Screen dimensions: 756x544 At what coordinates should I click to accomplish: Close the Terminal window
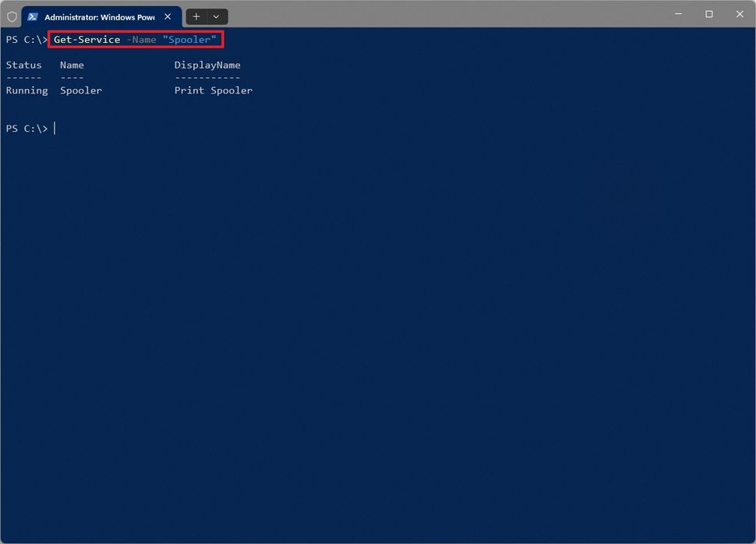coord(740,14)
